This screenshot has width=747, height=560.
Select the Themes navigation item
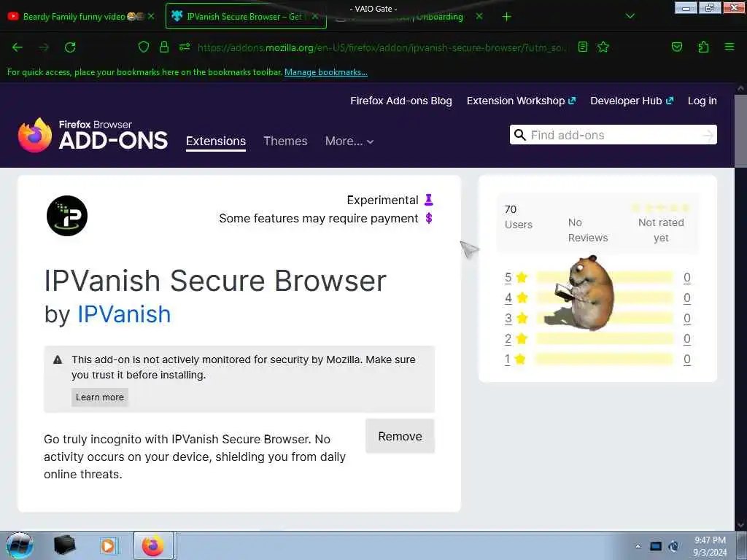pos(285,141)
